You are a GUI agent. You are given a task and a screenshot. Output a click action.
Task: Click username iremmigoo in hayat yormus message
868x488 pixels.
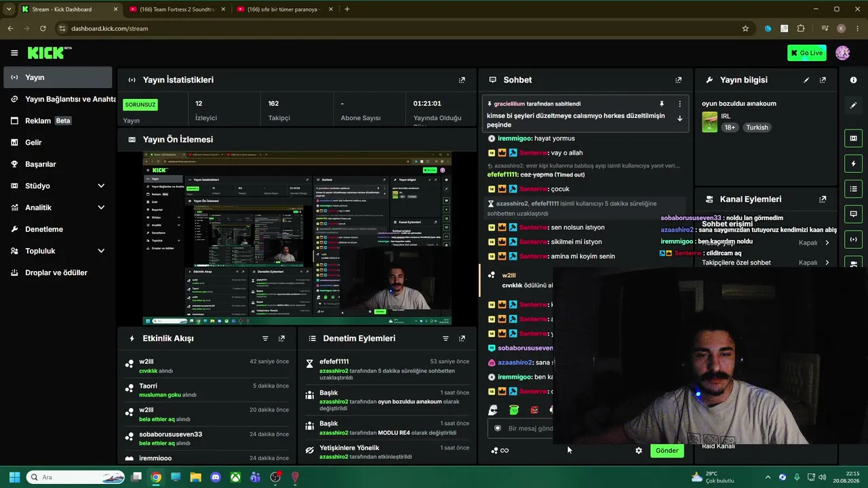point(514,138)
